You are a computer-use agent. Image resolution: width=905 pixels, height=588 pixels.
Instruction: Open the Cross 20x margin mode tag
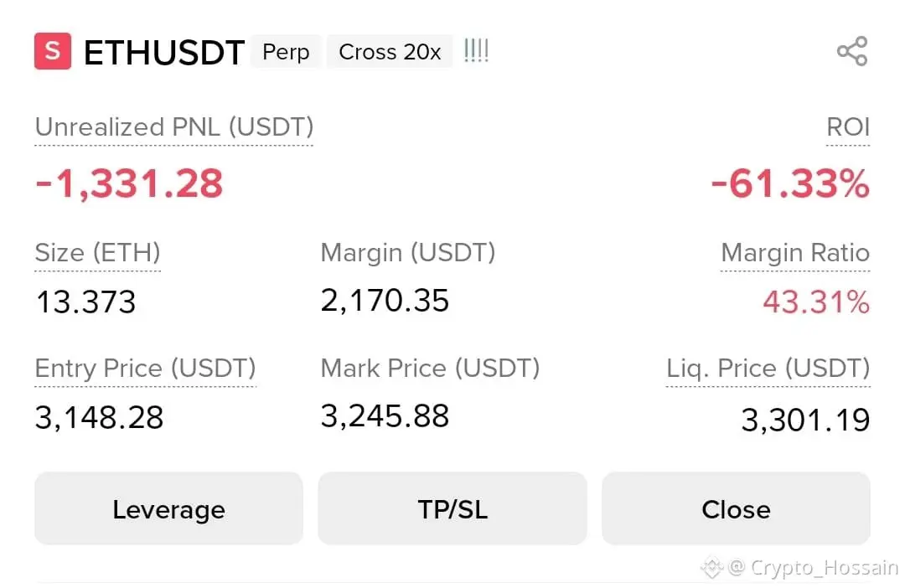[390, 52]
